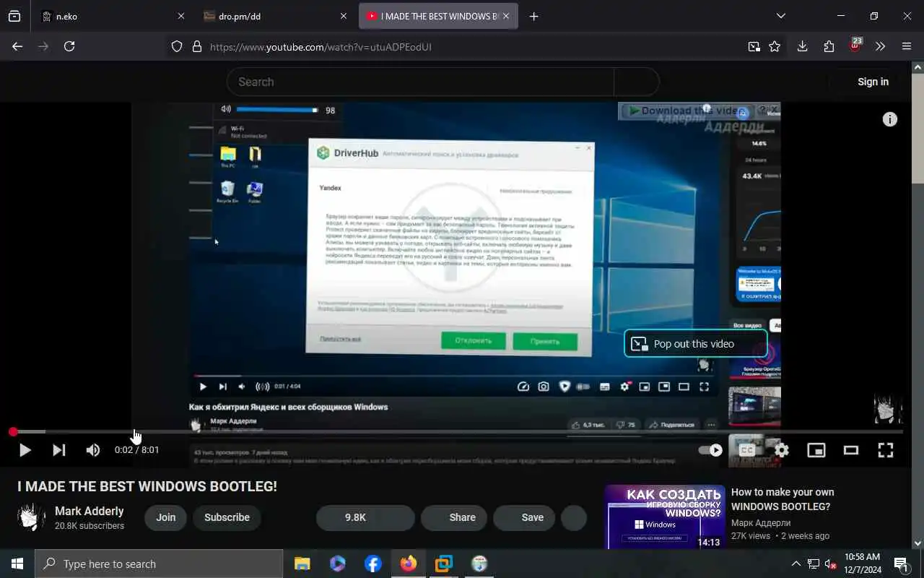Open the Windows Start menu
Image resolution: width=924 pixels, height=578 pixels.
click(x=17, y=564)
